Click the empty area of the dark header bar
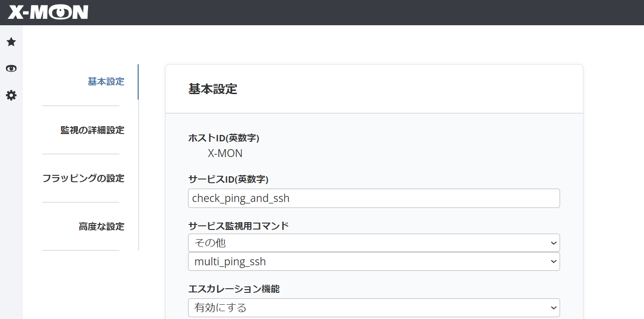 (x=367, y=12)
